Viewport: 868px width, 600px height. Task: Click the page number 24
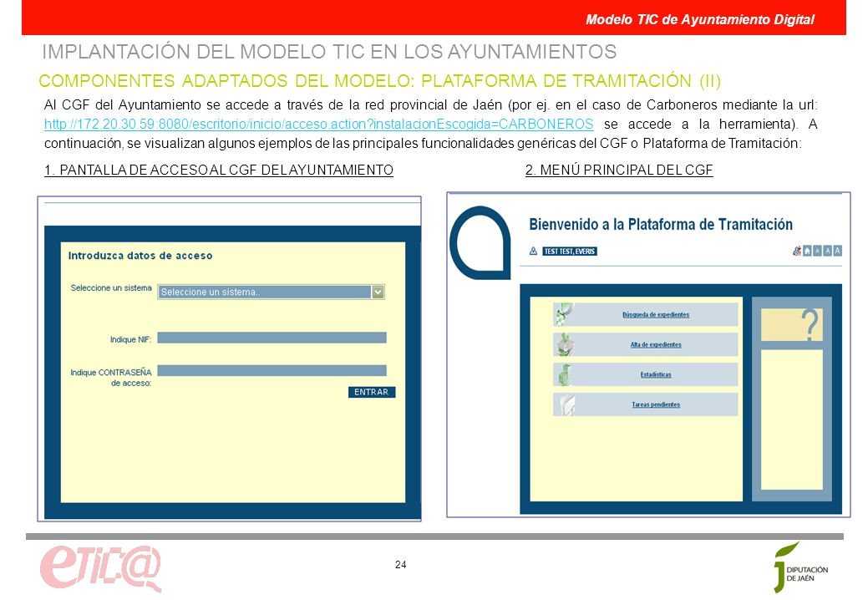point(401,565)
